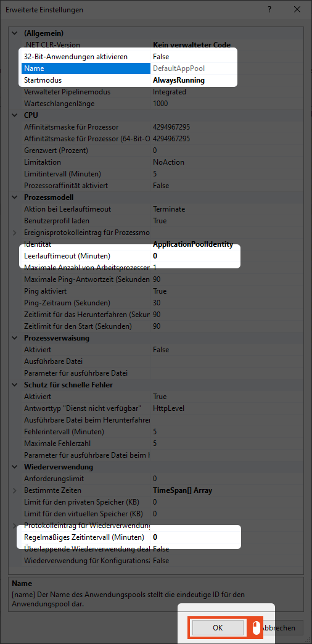Viewport: 312px width, 644px height.
Task: Collapse the Prozessmodell section
Action: tap(15, 197)
